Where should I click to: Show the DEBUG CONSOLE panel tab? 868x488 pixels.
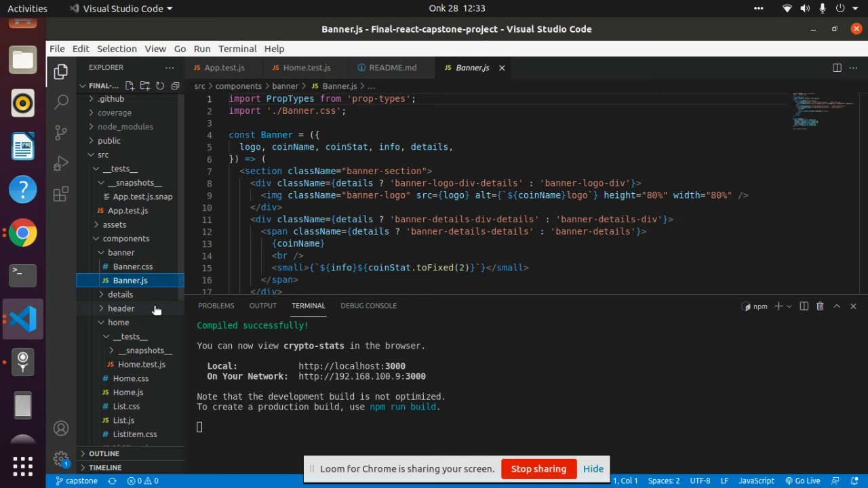click(x=368, y=306)
